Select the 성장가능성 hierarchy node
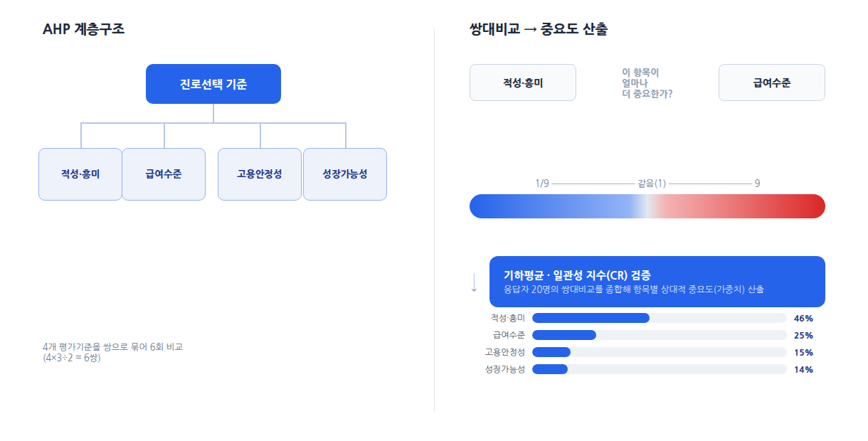868x441 pixels. [x=345, y=174]
